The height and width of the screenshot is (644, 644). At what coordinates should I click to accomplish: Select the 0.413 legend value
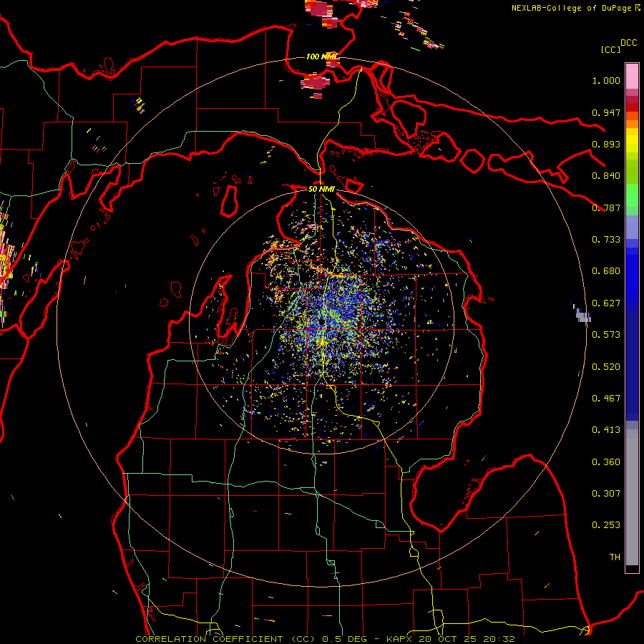point(606,430)
